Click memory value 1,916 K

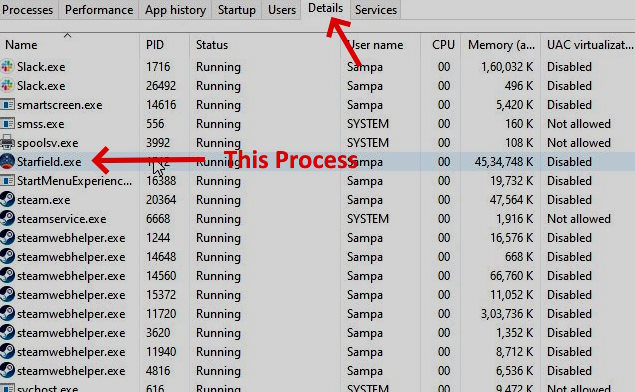tap(515, 219)
